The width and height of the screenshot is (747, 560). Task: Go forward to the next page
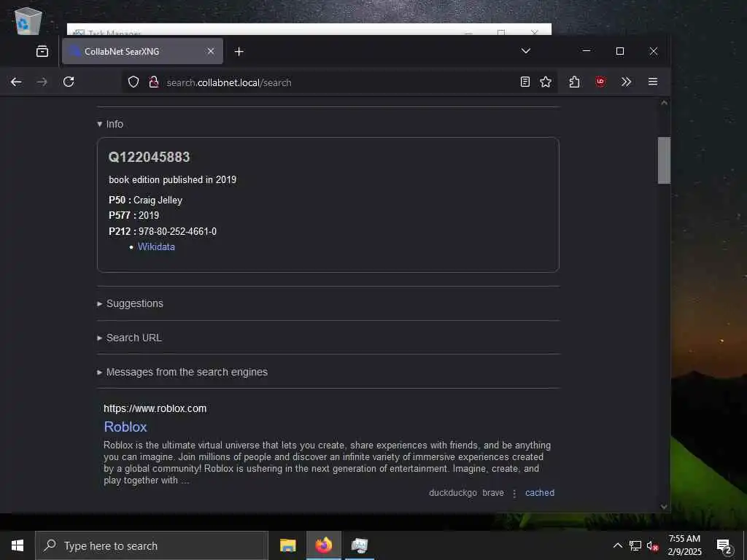[x=42, y=82]
